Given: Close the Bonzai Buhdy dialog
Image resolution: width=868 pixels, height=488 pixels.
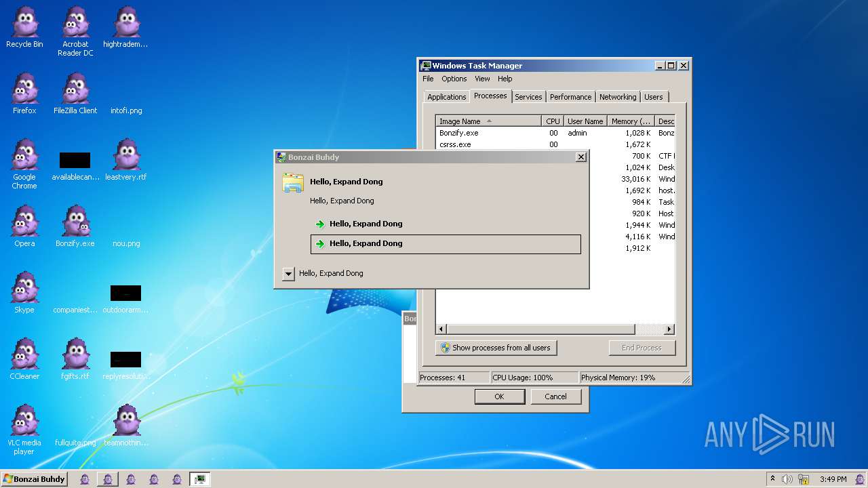Looking at the screenshot, I should [580, 157].
